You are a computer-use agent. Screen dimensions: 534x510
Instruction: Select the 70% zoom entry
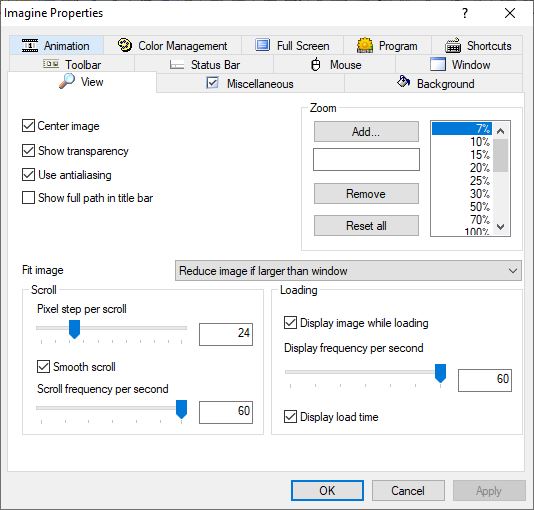462,219
